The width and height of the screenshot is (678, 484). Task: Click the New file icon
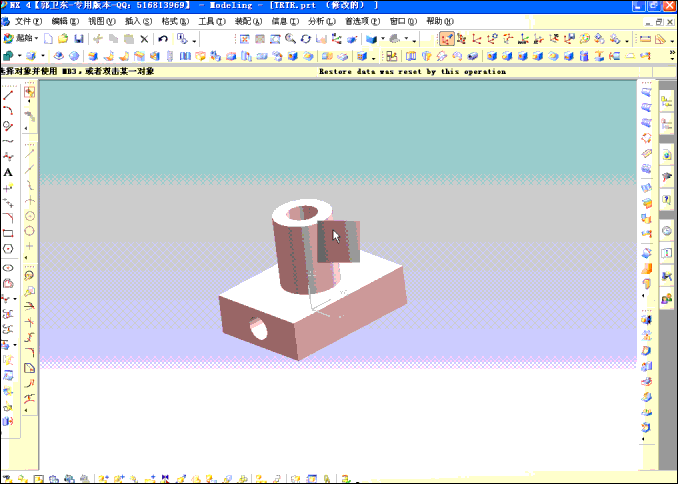pos(48,39)
